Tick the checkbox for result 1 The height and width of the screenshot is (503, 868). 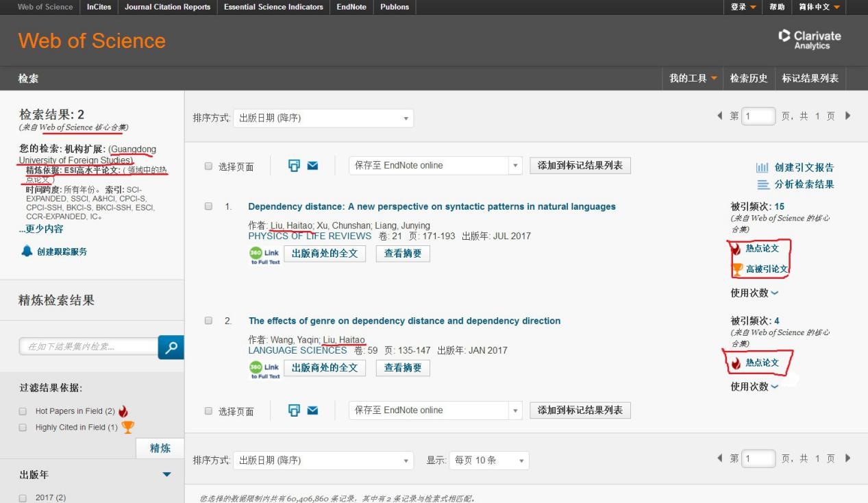point(208,206)
